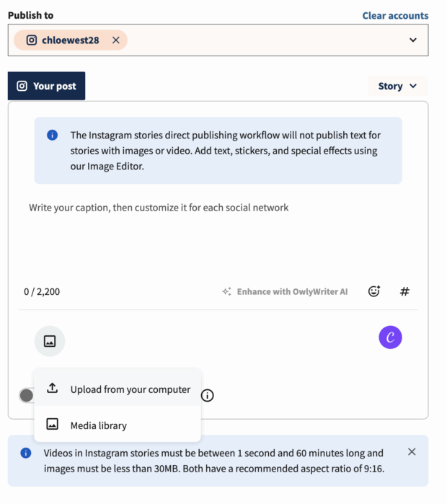The height and width of the screenshot is (504, 447).
Task: Click the hashtag suggestions icon
Action: (404, 291)
